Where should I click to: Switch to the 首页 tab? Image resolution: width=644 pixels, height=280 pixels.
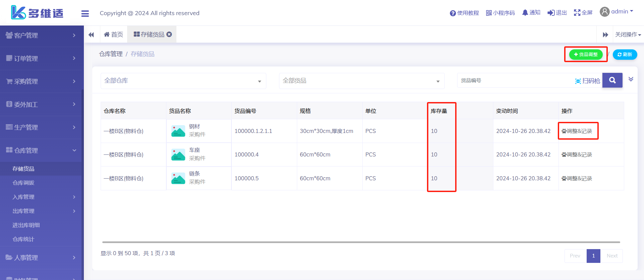tap(113, 35)
